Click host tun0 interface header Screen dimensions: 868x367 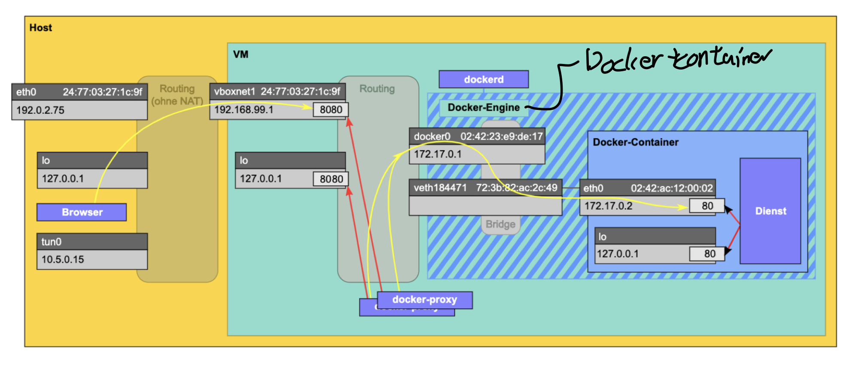92,242
